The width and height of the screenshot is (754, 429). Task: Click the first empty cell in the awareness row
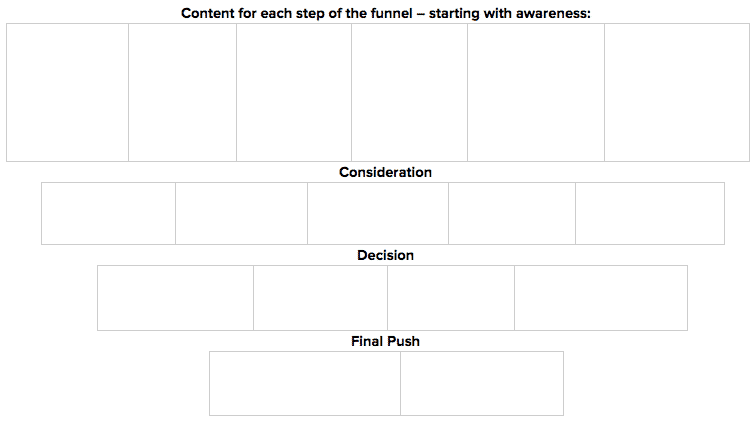pos(67,92)
